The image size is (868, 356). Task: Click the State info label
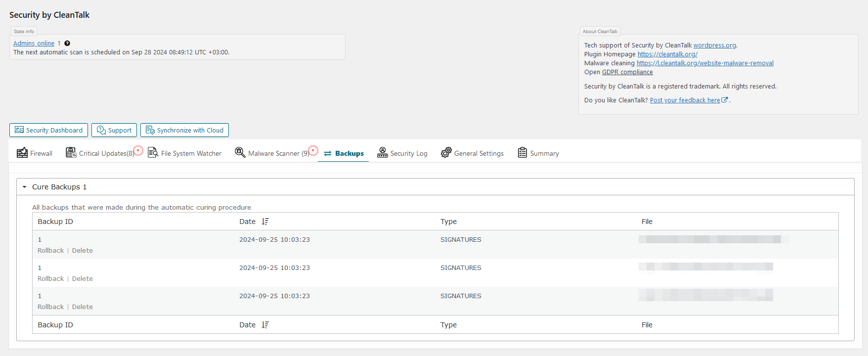tap(24, 31)
